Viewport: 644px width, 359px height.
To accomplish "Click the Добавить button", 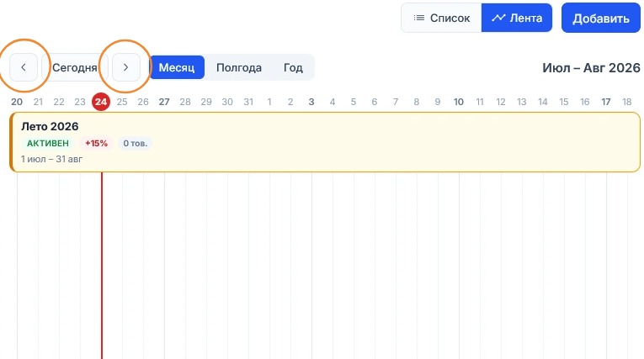I will coord(601,18).
